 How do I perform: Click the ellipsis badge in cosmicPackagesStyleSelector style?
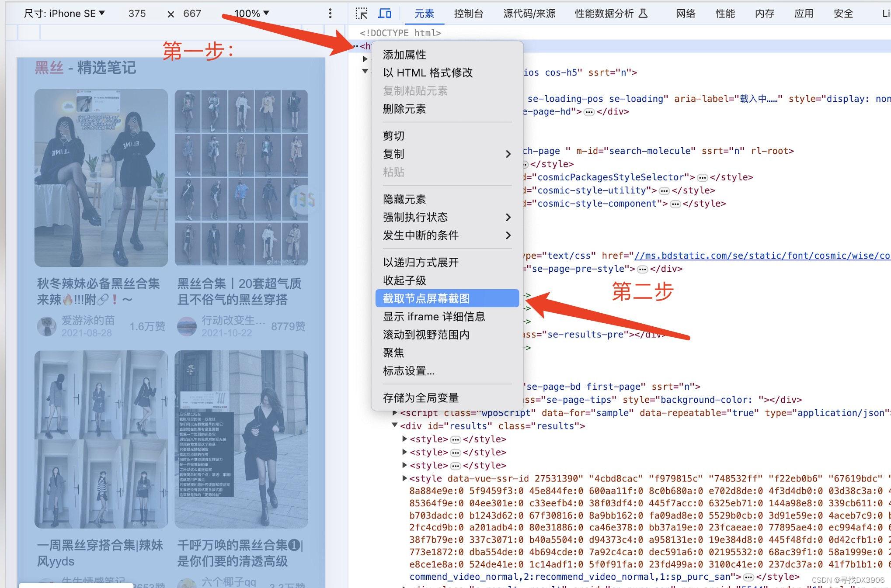pos(702,178)
